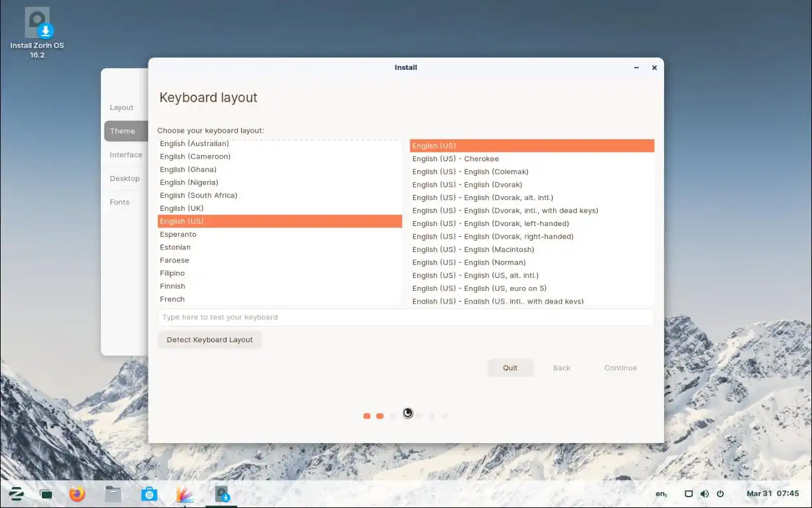Click the Quit button
Image resolution: width=812 pixels, height=508 pixels.
click(510, 368)
